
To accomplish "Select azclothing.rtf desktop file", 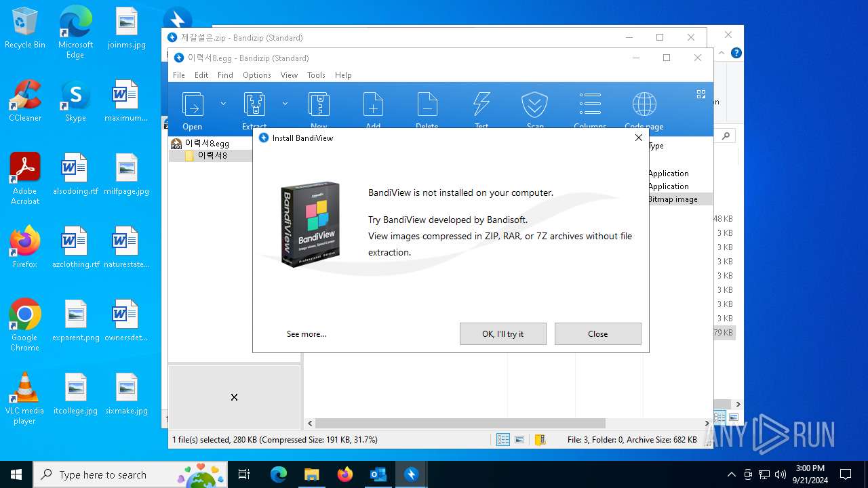I will pyautogui.click(x=75, y=248).
